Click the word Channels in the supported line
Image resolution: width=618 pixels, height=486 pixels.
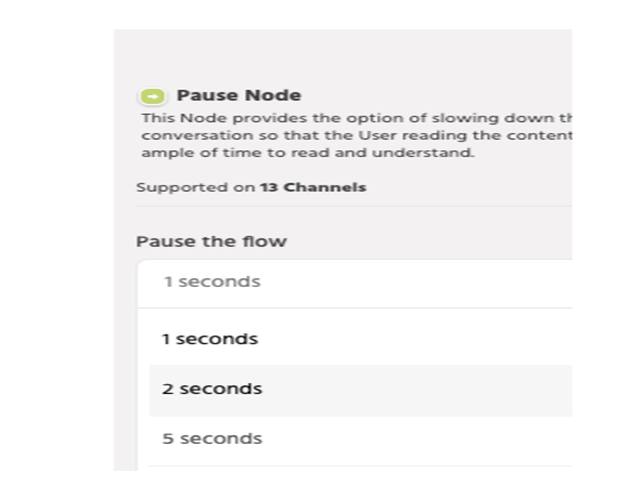coord(325,187)
